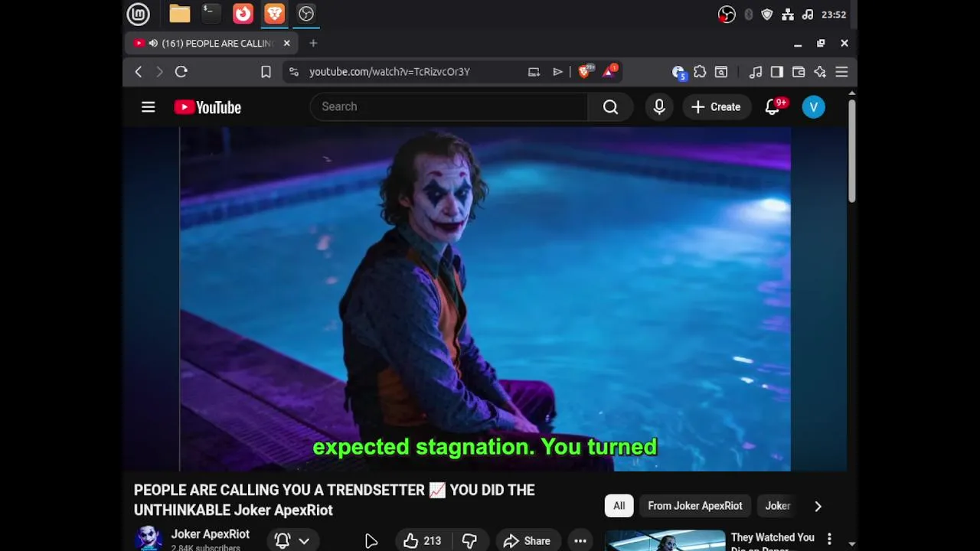Launch the terminal from the panel

click(x=211, y=13)
